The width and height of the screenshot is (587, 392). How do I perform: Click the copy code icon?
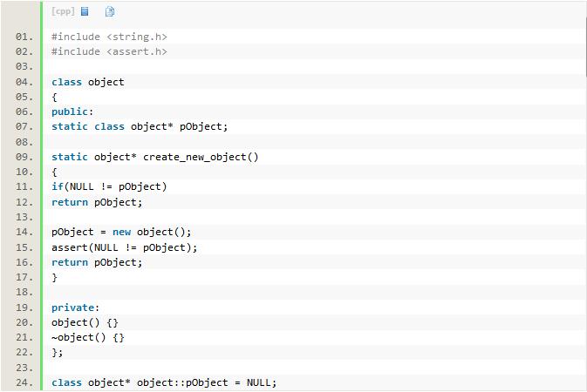point(110,11)
